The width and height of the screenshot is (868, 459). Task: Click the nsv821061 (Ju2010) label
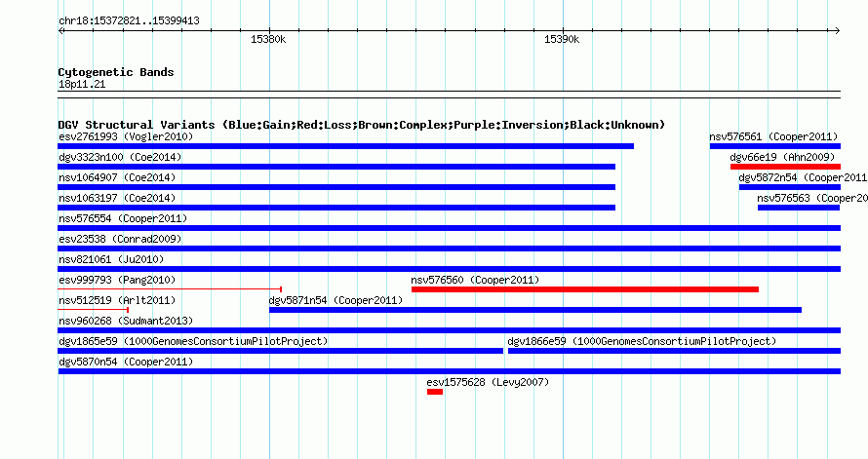coord(111,259)
